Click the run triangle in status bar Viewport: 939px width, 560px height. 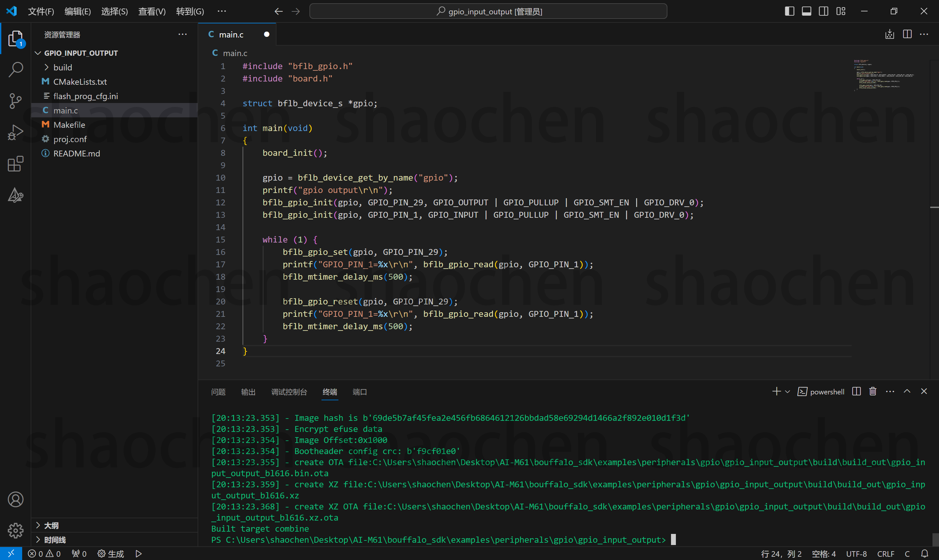click(139, 553)
